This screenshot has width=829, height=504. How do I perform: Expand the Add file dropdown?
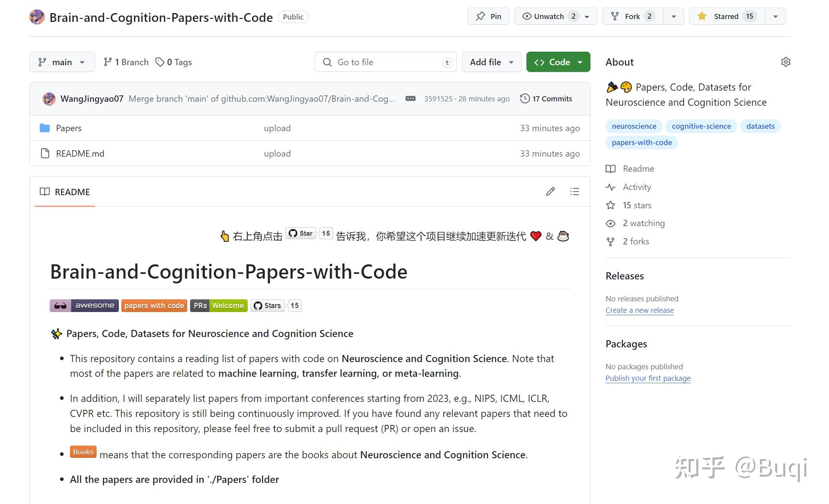point(491,62)
